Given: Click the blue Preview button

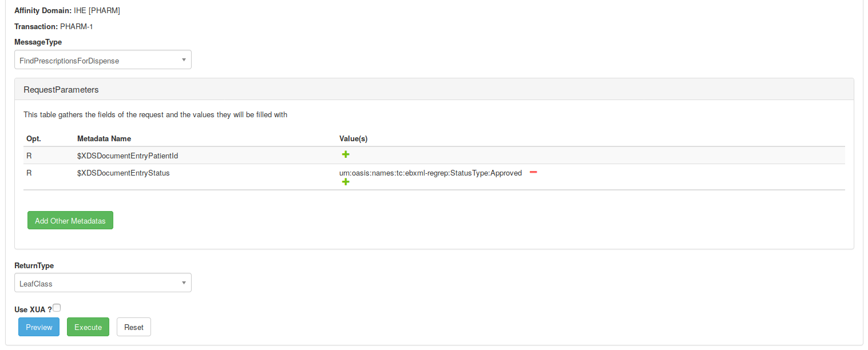Looking at the screenshot, I should [39, 327].
